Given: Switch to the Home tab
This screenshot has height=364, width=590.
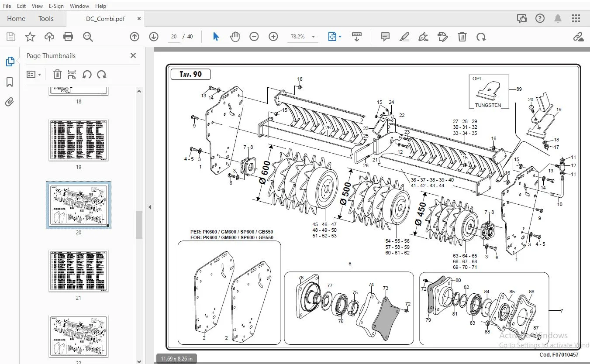Looking at the screenshot, I should [x=16, y=18].
